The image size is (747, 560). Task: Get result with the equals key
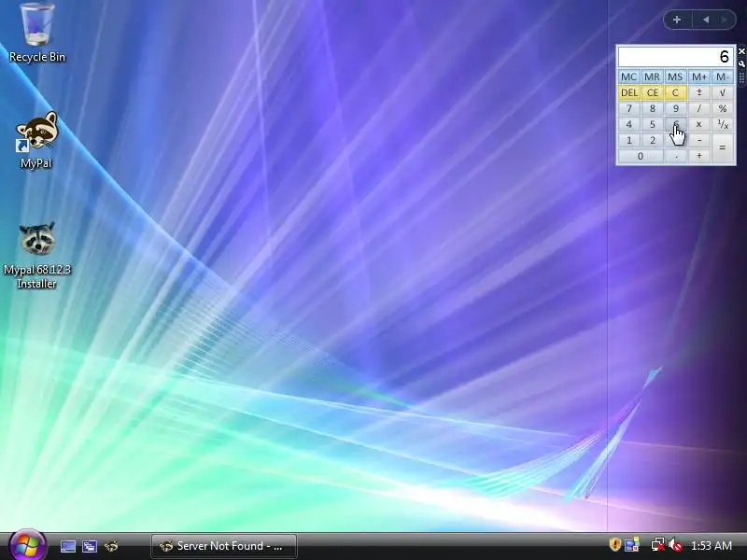(722, 148)
